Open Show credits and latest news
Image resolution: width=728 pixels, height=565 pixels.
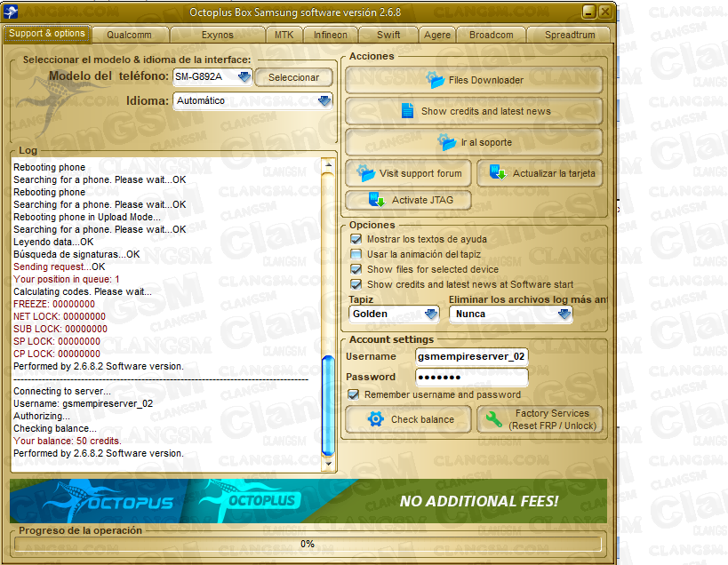pos(474,111)
